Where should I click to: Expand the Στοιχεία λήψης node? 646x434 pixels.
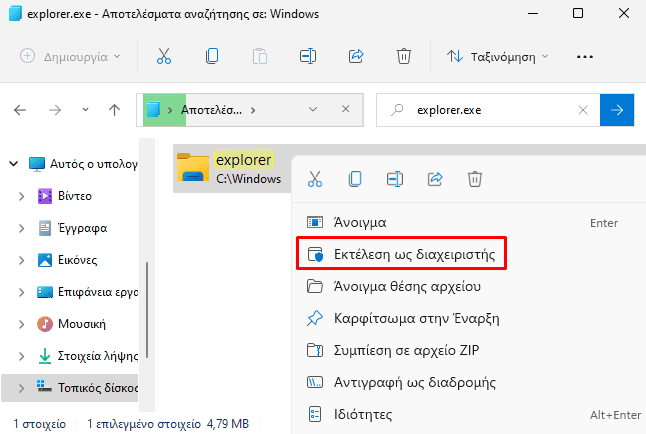pos(21,356)
